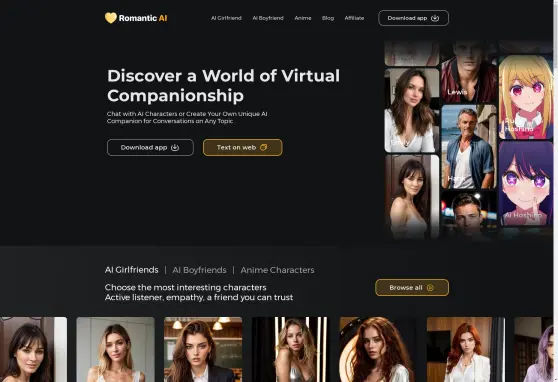Click the Text on web button
558x382 pixels.
point(243,147)
